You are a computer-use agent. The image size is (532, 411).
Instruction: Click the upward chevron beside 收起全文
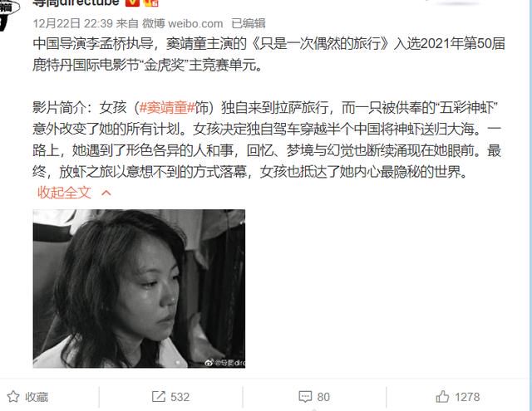coord(106,193)
